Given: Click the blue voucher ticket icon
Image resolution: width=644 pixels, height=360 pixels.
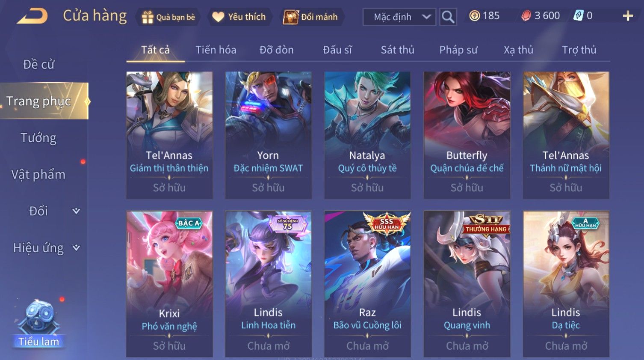Looking at the screenshot, I should click(x=578, y=16).
